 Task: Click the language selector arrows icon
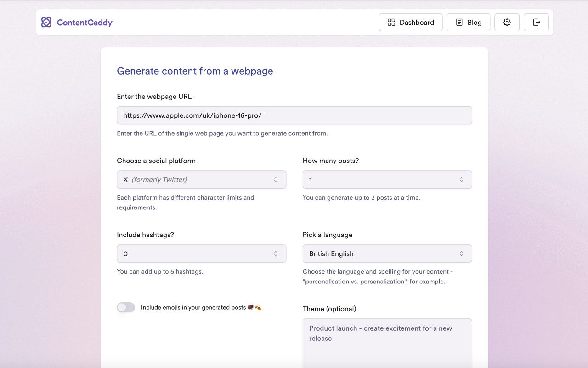[461, 253]
